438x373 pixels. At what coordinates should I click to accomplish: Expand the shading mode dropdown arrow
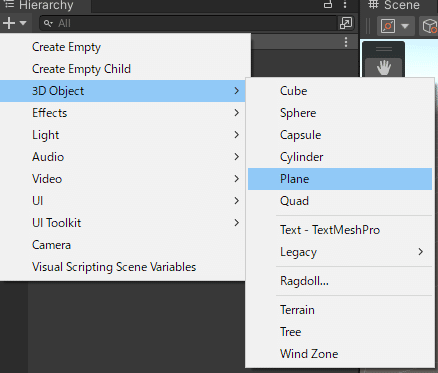click(x=405, y=26)
